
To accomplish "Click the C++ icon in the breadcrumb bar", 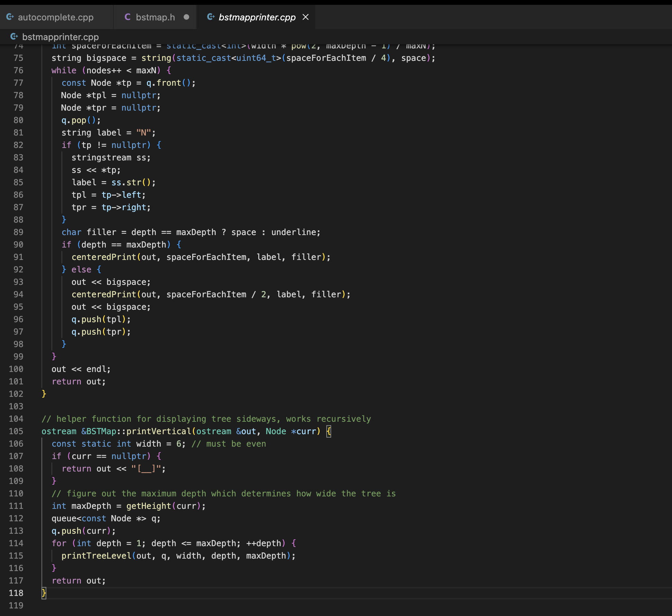I will (14, 37).
